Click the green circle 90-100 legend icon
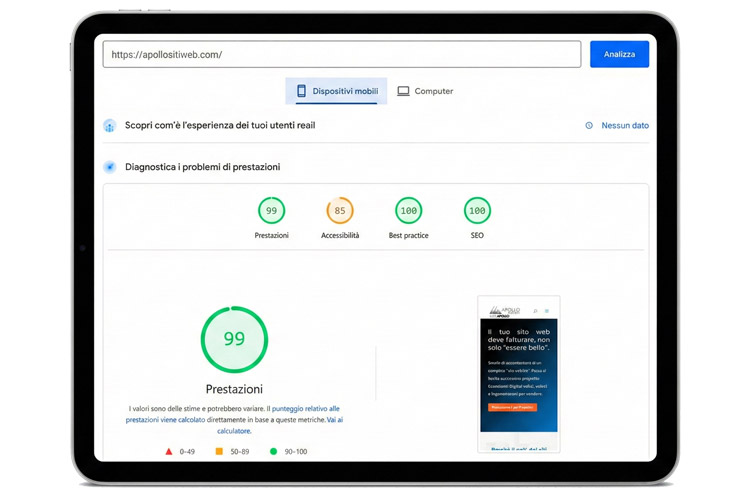The image size is (750, 500). click(273, 451)
